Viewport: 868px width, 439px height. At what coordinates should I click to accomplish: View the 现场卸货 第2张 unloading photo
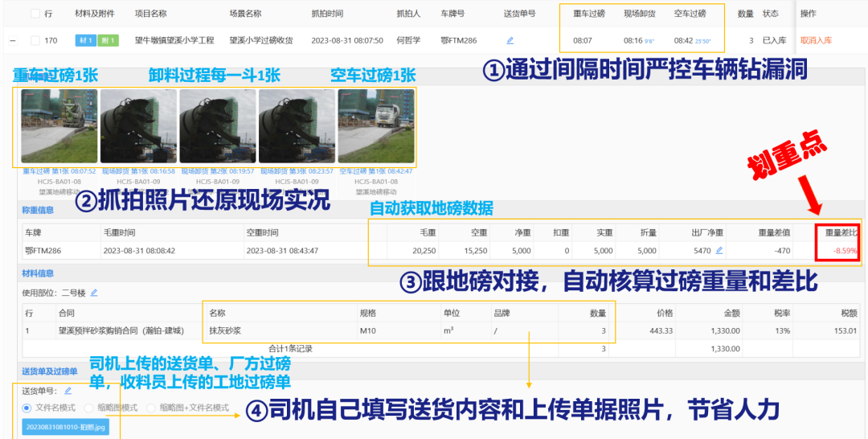click(x=217, y=126)
